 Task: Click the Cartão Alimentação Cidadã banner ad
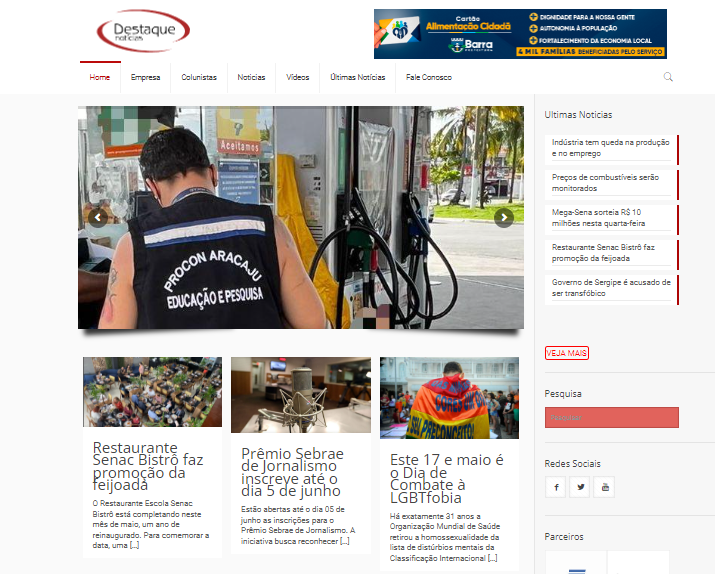click(x=520, y=34)
